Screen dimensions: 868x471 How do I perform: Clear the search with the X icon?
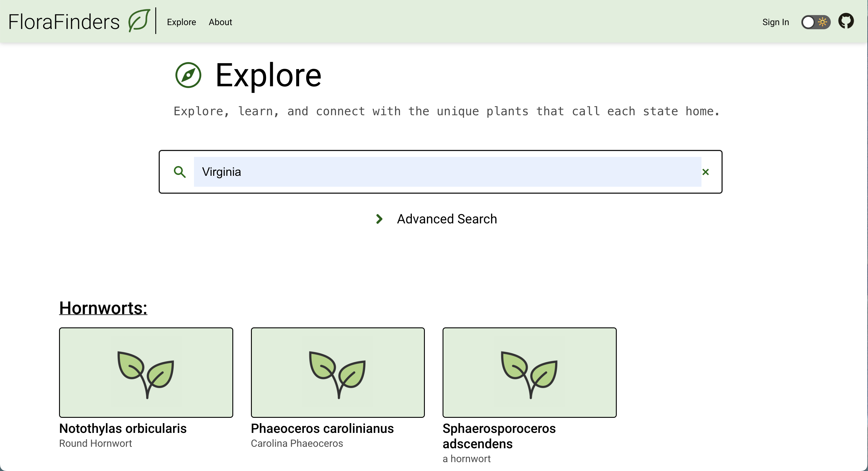(705, 172)
